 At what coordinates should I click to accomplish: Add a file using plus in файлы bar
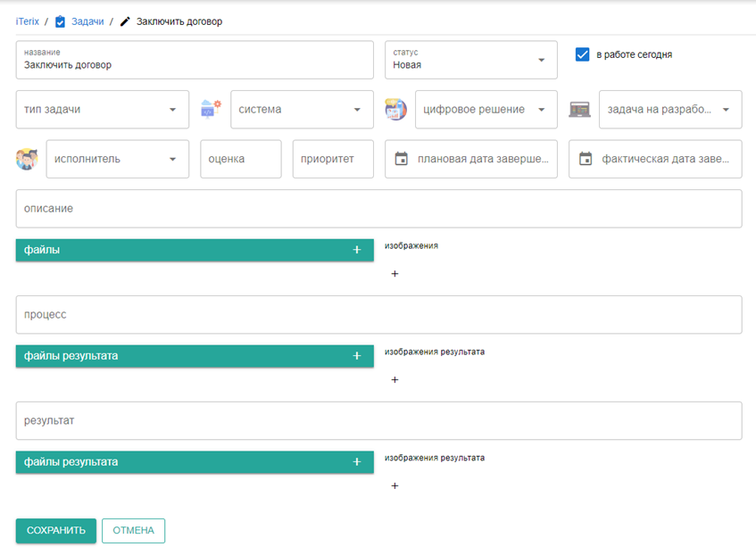pyautogui.click(x=357, y=250)
